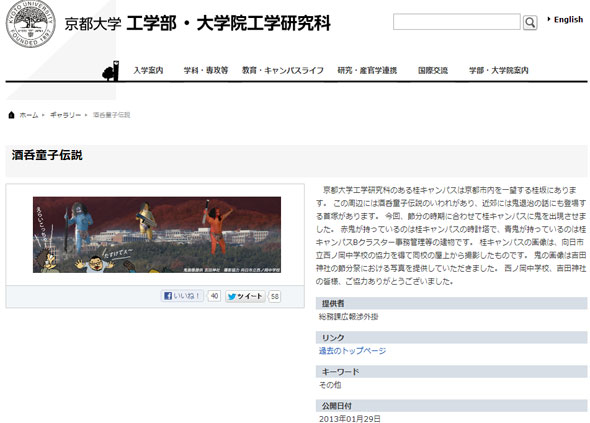Click the キーワード section header
Viewport: 590px width, 423px height.
pos(452,371)
